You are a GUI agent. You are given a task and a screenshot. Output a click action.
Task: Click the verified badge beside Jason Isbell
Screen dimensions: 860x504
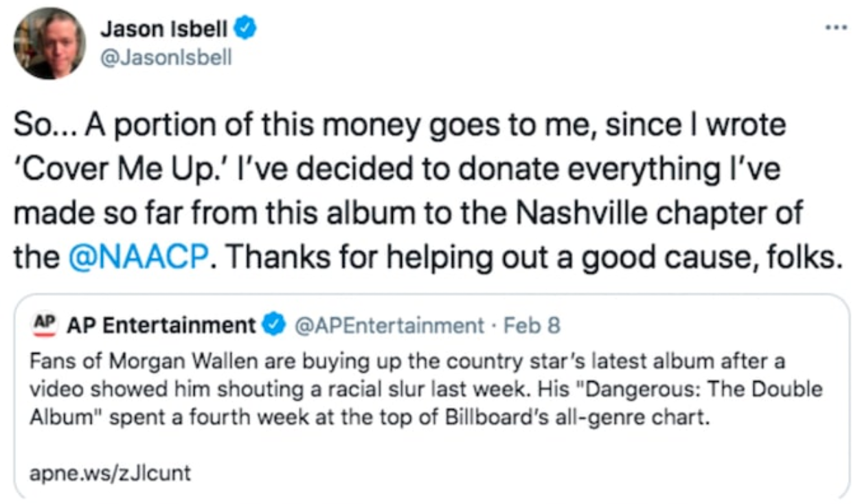[x=246, y=28]
